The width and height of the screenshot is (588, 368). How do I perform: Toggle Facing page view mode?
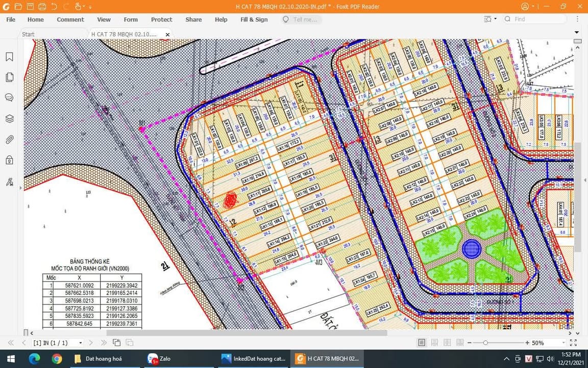[x=448, y=342]
